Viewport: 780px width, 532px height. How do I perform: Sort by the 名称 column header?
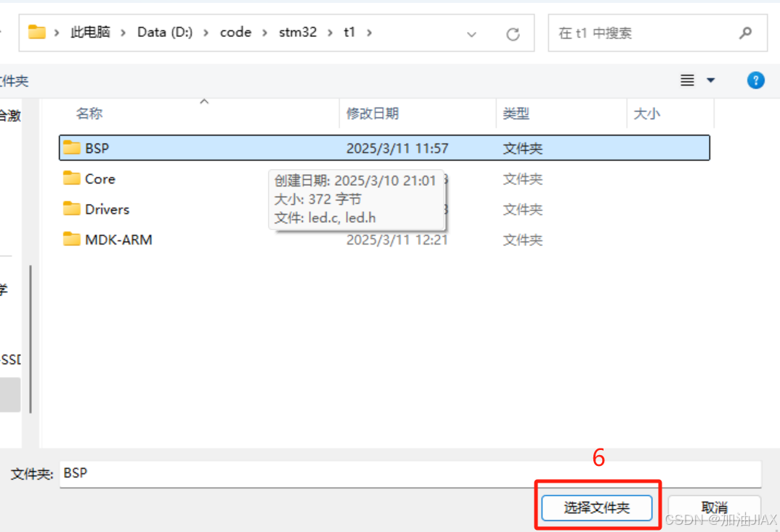pos(89,113)
